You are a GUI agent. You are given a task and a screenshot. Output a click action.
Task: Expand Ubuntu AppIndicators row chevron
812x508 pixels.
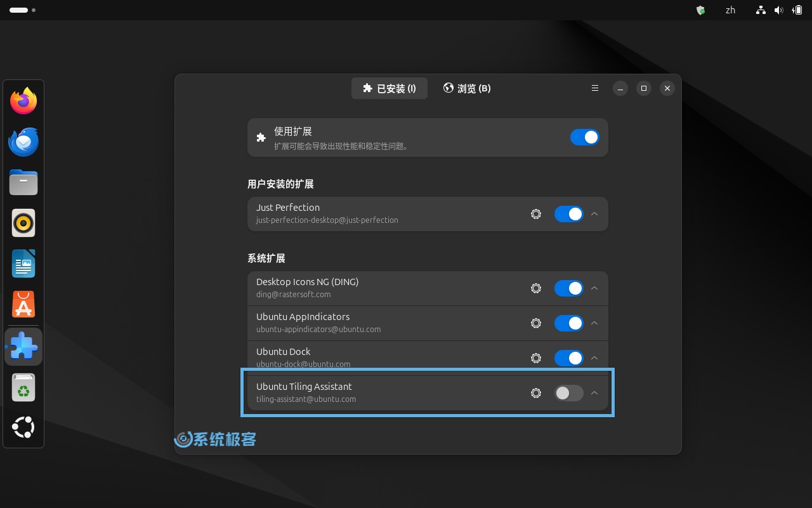pos(594,323)
